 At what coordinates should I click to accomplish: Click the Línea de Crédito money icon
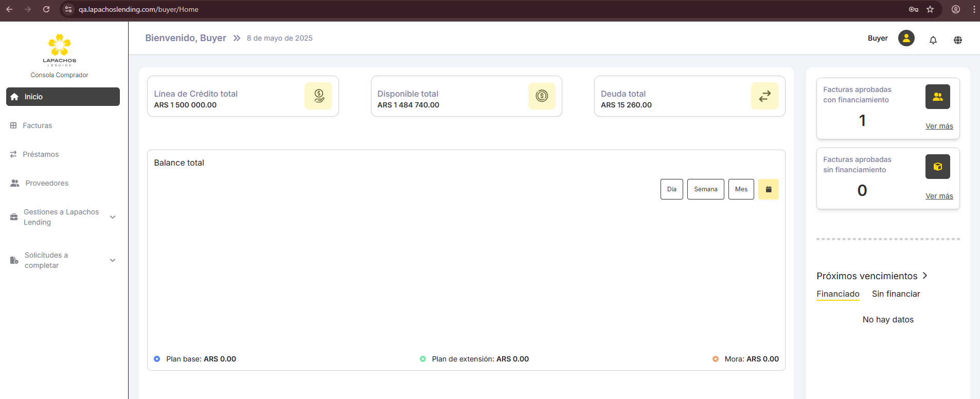(x=318, y=96)
